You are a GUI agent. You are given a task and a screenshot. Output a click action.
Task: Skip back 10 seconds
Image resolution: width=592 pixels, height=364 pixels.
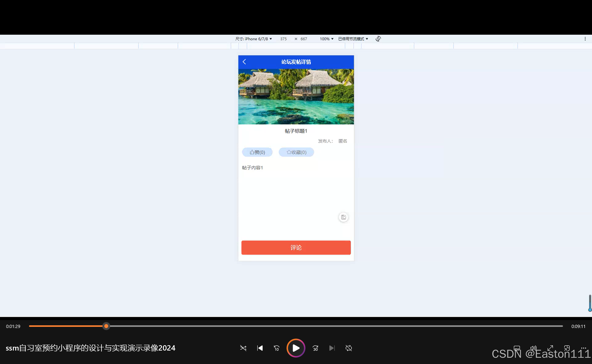pyautogui.click(x=276, y=348)
